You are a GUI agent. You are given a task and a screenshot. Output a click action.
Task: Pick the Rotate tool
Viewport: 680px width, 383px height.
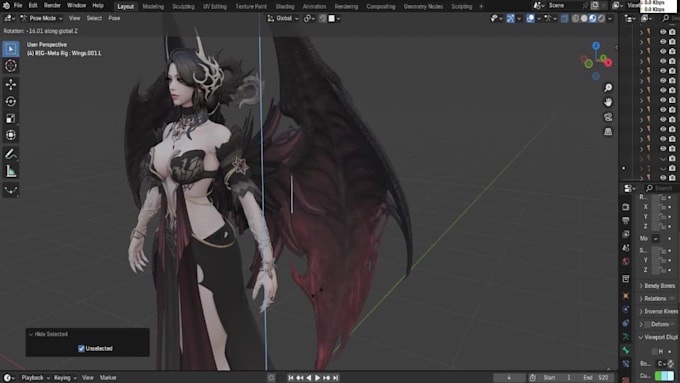pos(11,101)
